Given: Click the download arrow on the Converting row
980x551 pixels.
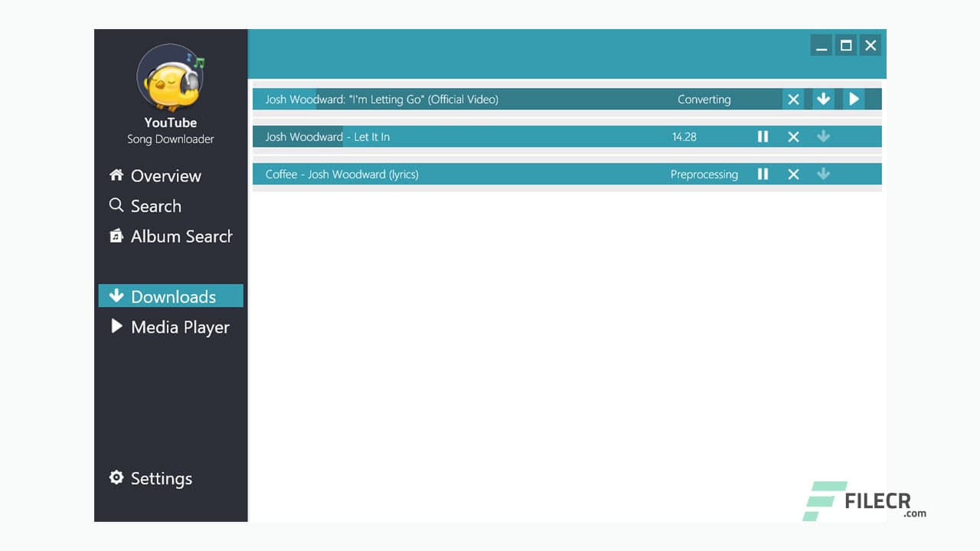Looking at the screenshot, I should pos(823,99).
